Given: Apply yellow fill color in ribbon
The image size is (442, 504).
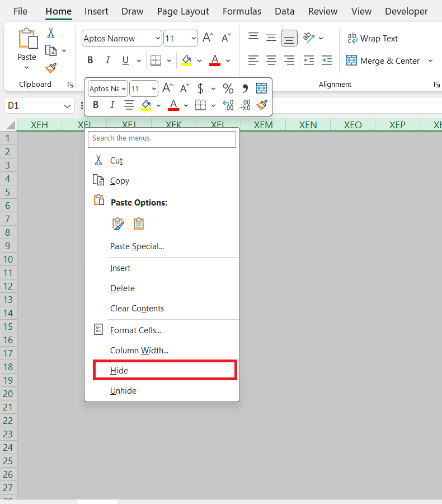Looking at the screenshot, I should click(186, 60).
